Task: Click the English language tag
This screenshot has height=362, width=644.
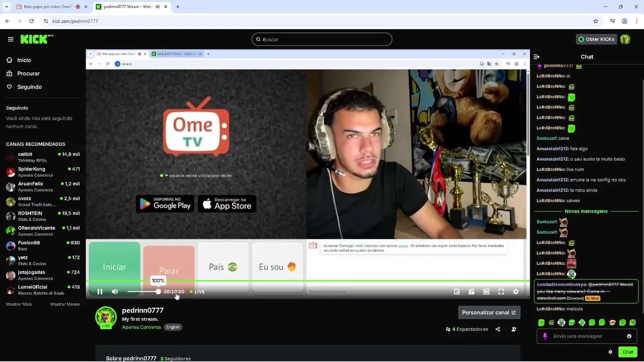Action: coord(173,327)
